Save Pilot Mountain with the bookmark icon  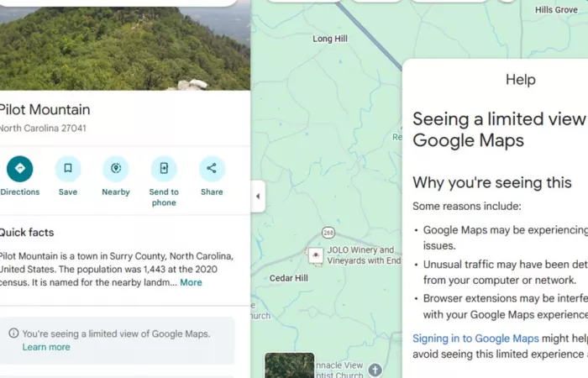click(68, 169)
